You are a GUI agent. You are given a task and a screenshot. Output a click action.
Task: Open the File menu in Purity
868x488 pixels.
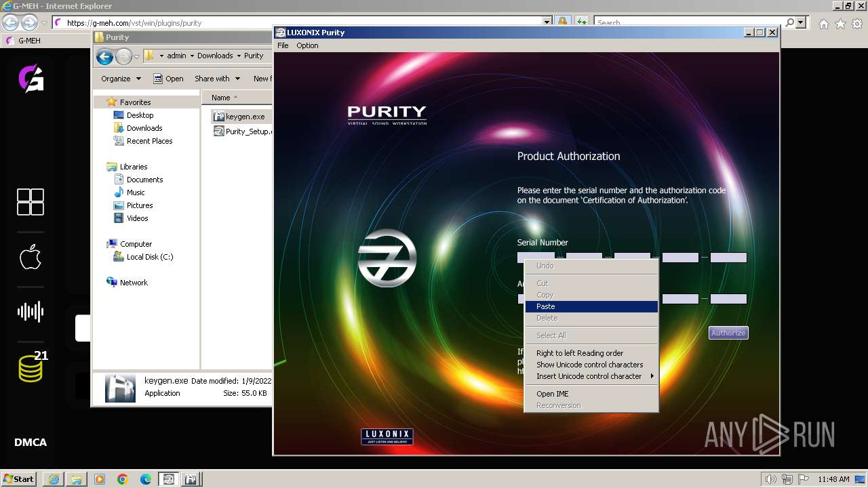[283, 45]
